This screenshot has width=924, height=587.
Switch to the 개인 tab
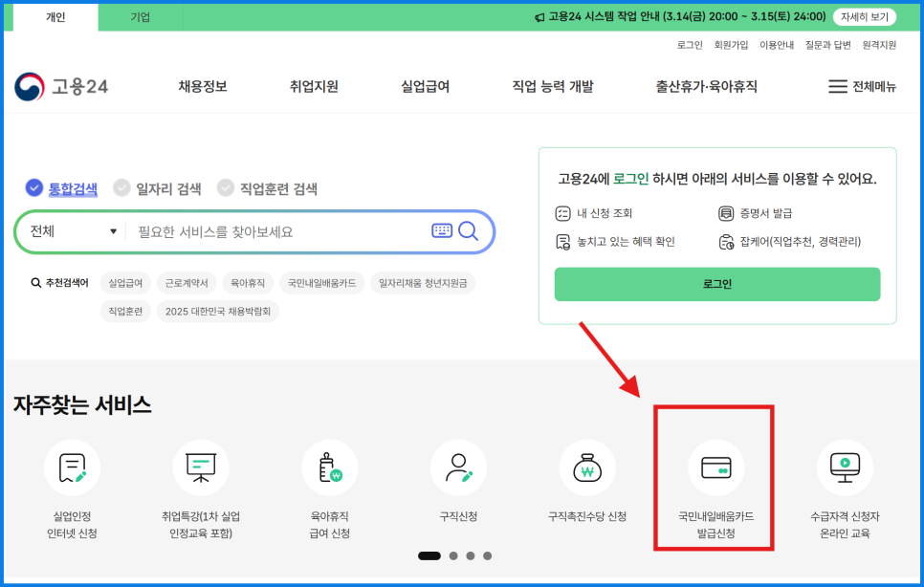(55, 17)
